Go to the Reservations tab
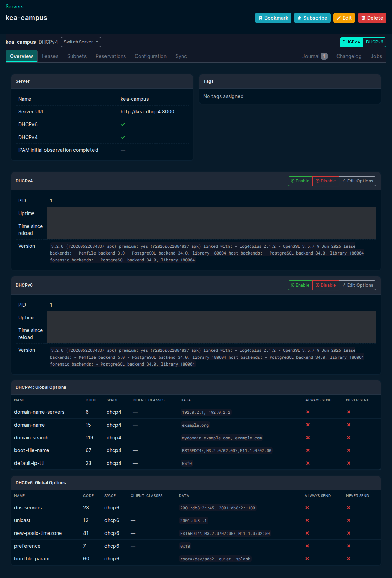The height and width of the screenshot is (578, 392). [x=111, y=56]
